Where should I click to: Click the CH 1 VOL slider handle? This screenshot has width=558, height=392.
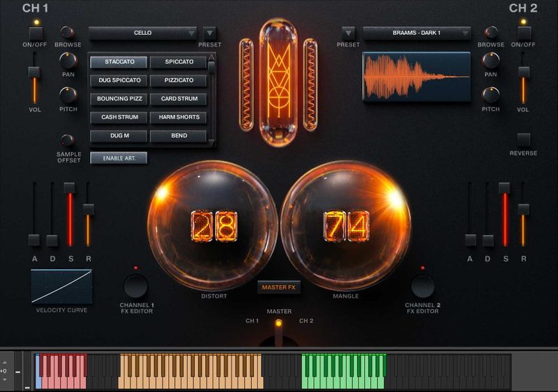(34, 72)
